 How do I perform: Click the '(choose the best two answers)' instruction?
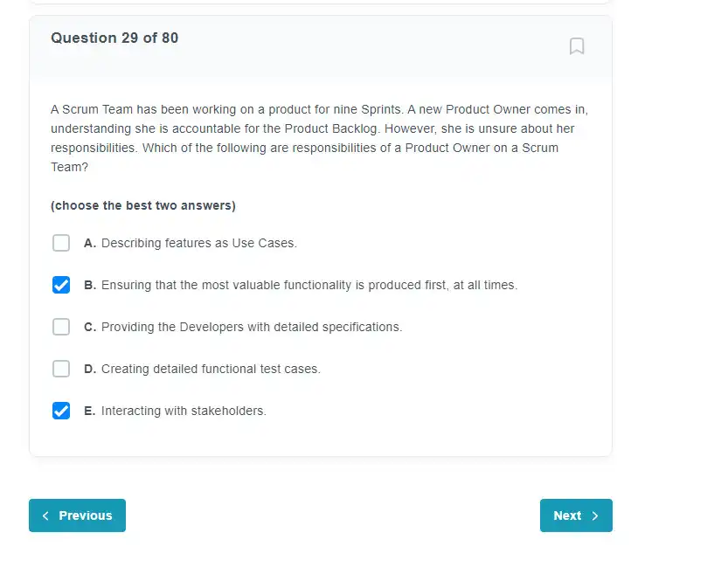143,205
